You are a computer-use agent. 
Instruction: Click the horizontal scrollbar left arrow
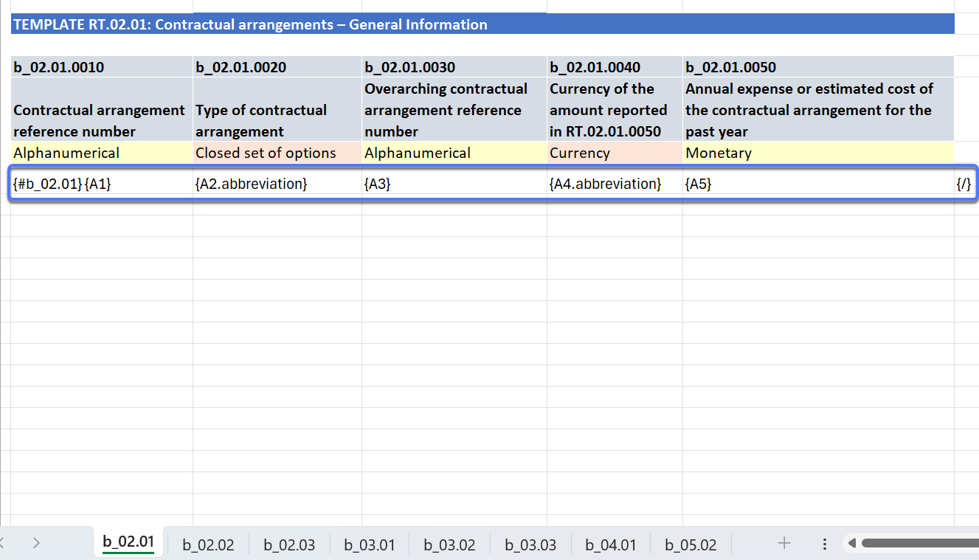coord(852,544)
